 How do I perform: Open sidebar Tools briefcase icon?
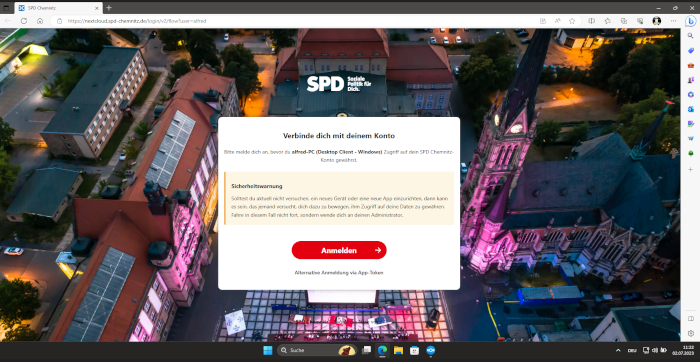(x=691, y=66)
